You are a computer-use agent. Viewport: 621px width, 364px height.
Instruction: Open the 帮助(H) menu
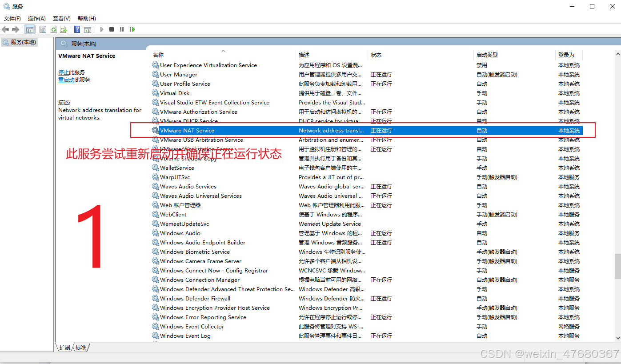coord(87,18)
